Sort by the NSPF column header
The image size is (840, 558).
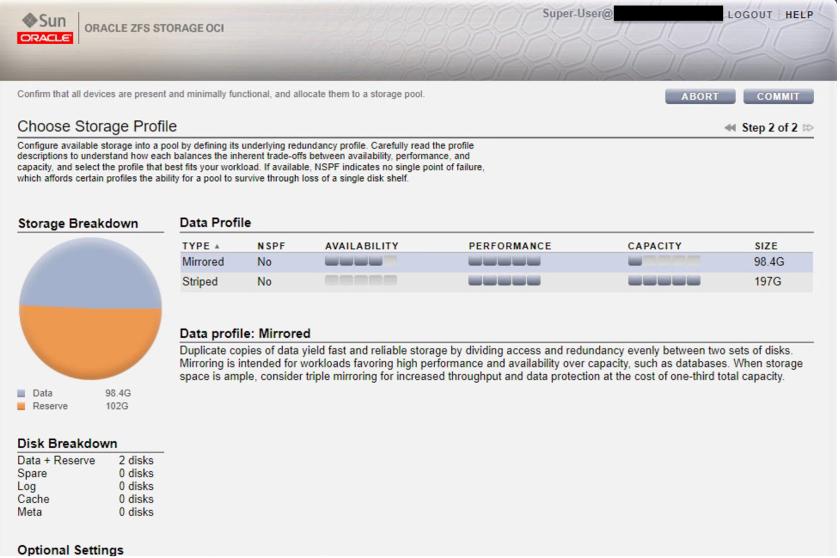272,246
